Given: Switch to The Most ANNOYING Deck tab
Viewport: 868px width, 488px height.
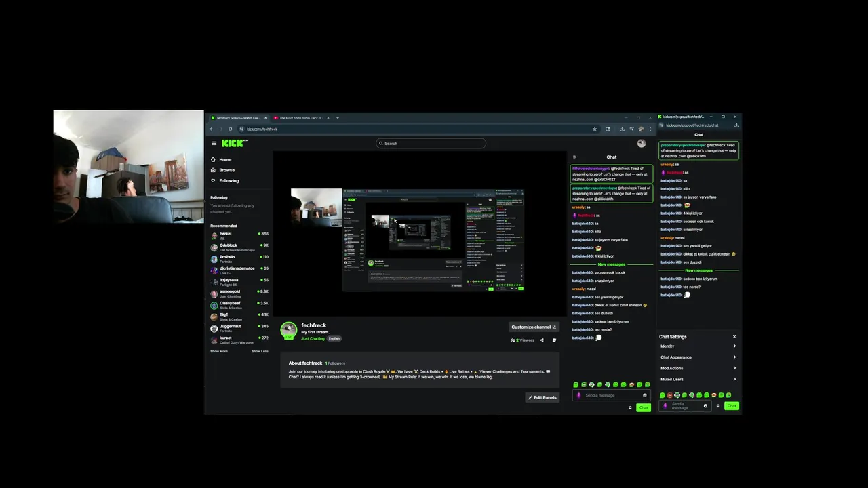Looking at the screenshot, I should tap(301, 118).
